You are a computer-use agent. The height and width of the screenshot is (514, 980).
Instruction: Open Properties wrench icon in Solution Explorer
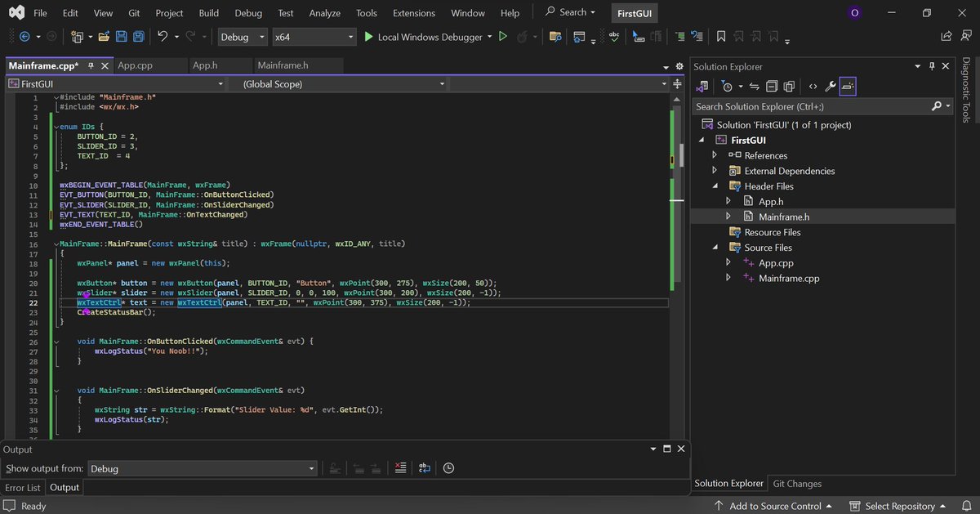click(x=831, y=86)
